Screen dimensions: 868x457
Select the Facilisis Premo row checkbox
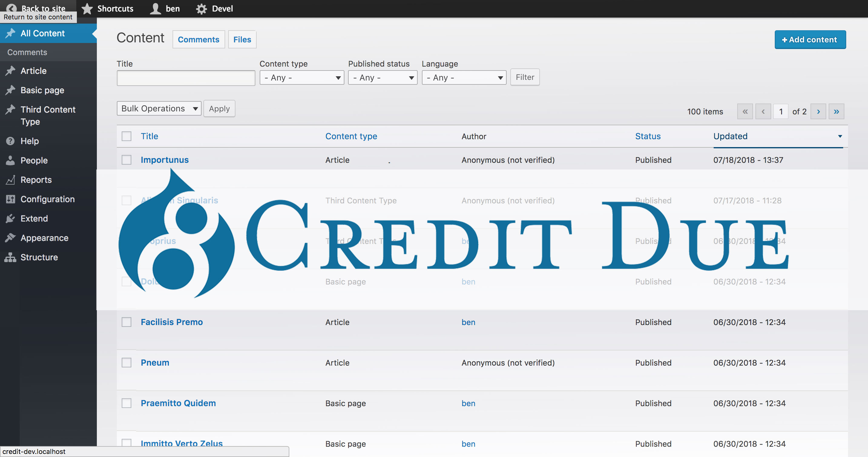[127, 322]
